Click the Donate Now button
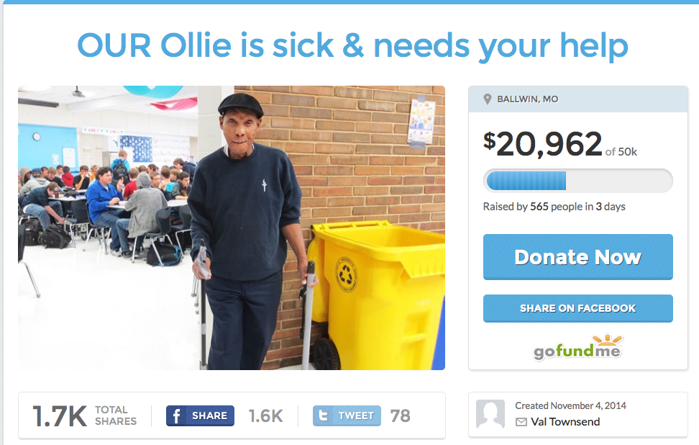Image resolution: width=699 pixels, height=445 pixels. point(578,257)
